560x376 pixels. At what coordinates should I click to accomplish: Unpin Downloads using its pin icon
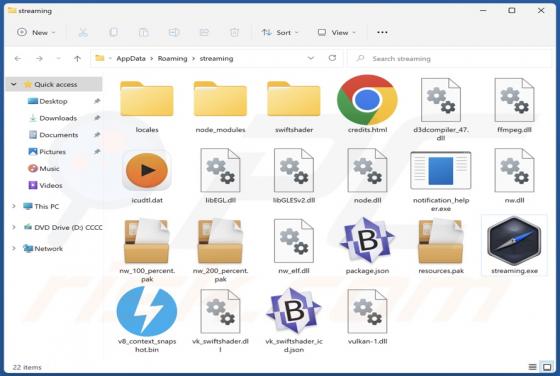[x=97, y=118]
